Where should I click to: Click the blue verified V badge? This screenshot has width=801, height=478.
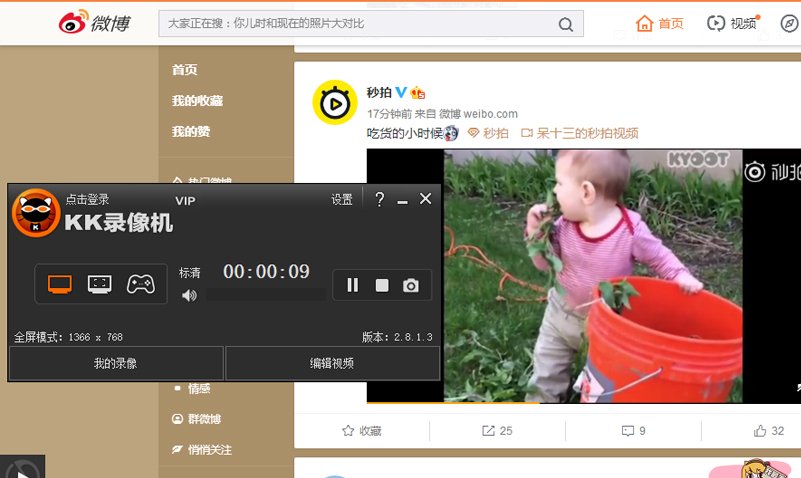point(401,92)
